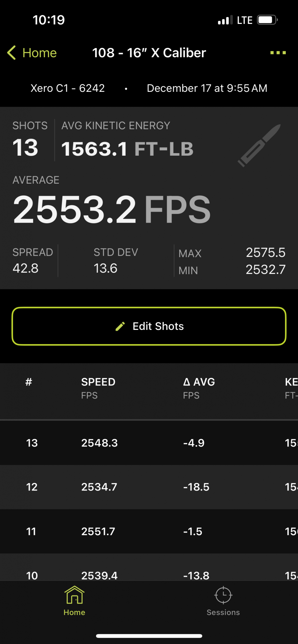
Task: Tap the pencil icon in Edit Shots
Action: [120, 326]
